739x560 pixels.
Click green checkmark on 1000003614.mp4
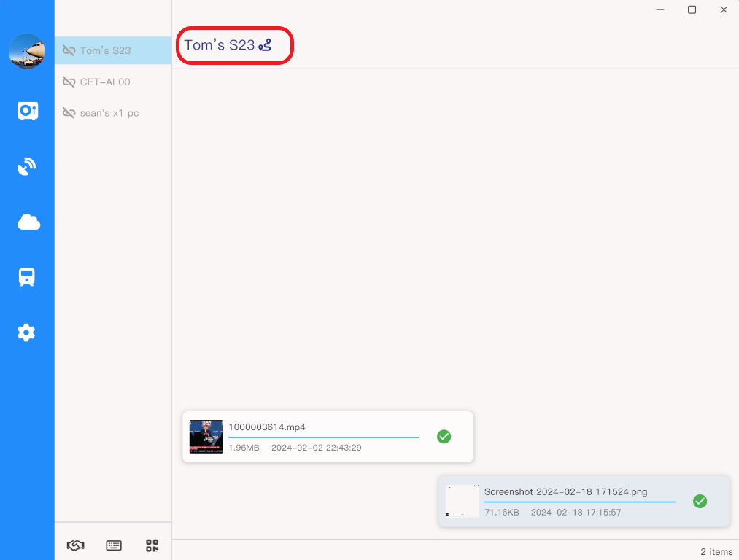[444, 437]
